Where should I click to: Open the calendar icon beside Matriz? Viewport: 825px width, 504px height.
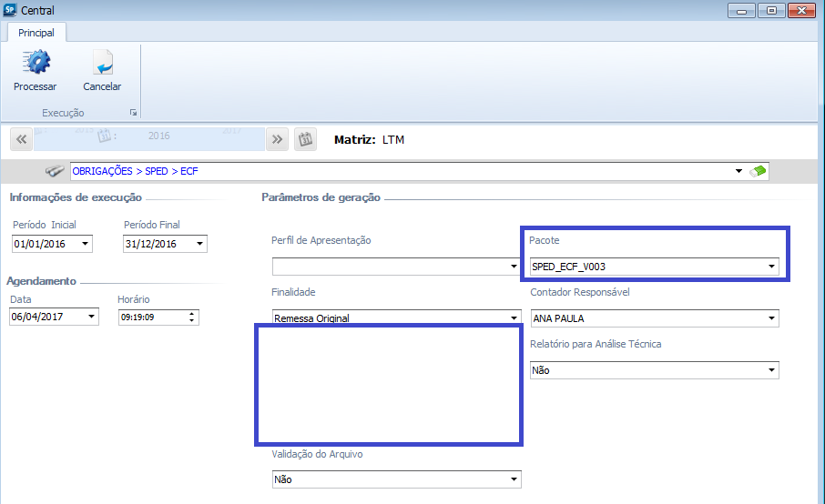tap(306, 139)
